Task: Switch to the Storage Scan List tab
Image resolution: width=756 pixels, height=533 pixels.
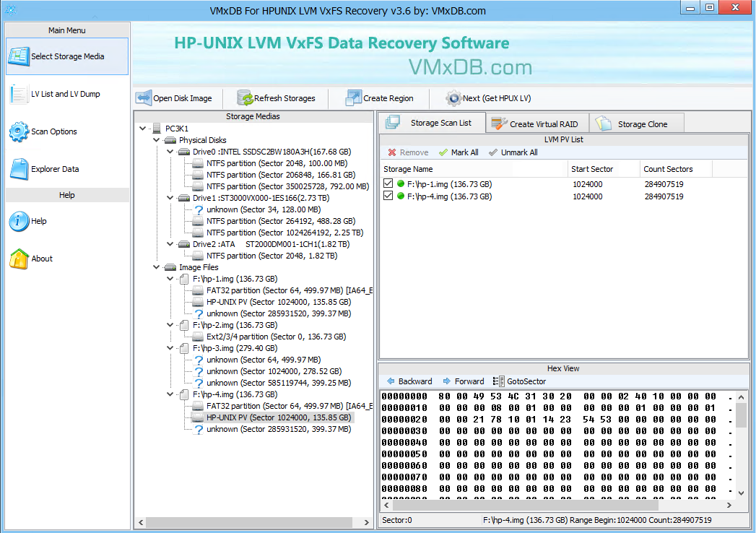Action: [x=432, y=123]
